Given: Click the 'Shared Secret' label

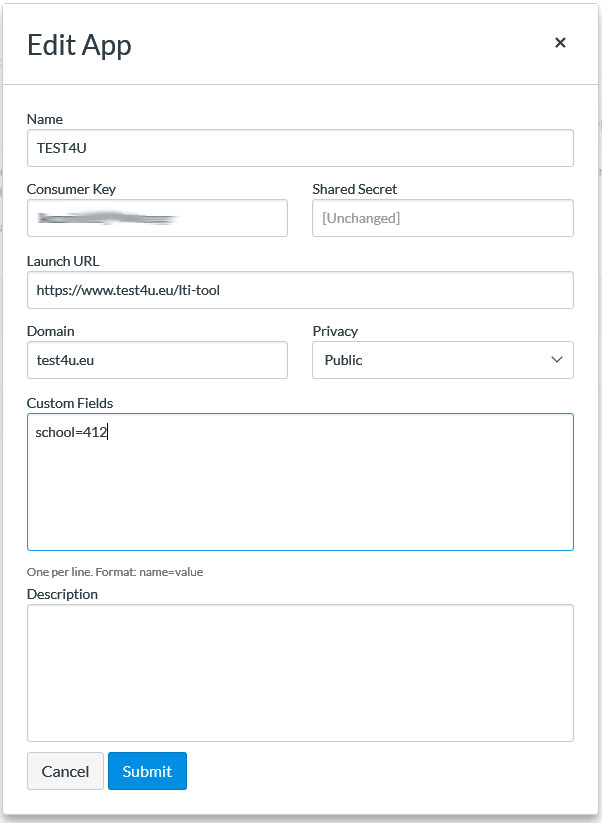Looking at the screenshot, I should [354, 189].
